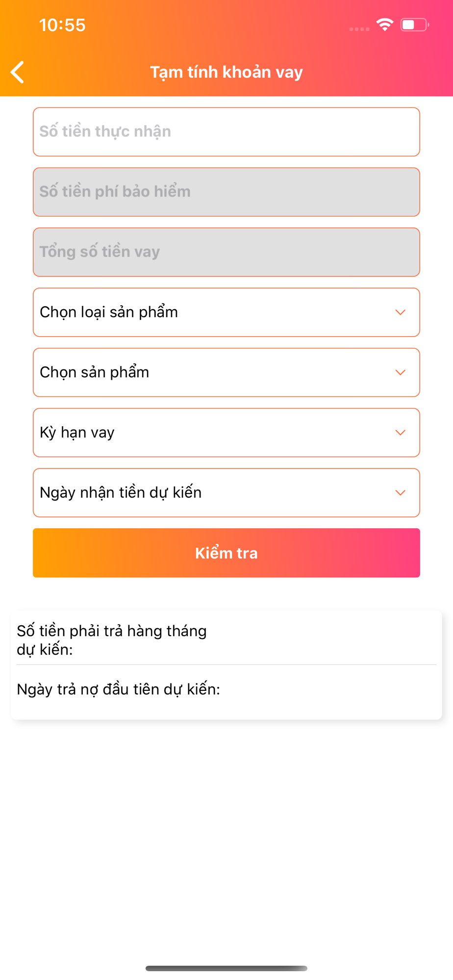Screen dimensions: 453x980
Task: Tap the home indicator bar
Action: tap(226, 968)
